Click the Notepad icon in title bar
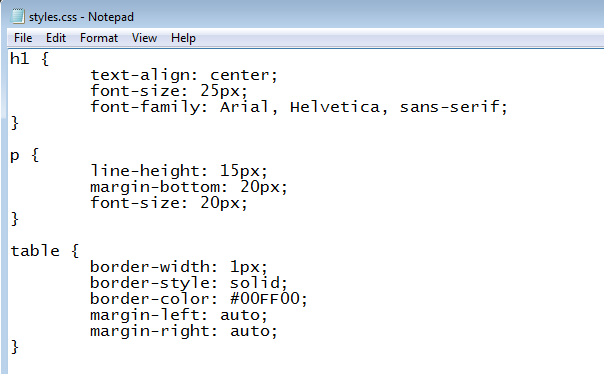 17,16
